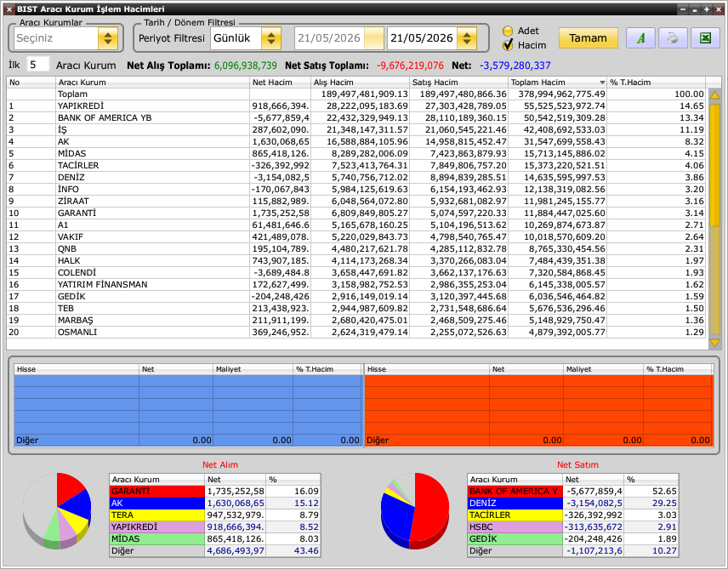Open the Aracı Kurumlar Seçiniz dropdown
Screen dimensions: 728x569
108,38
